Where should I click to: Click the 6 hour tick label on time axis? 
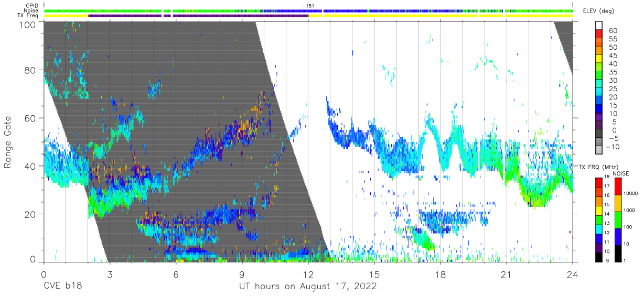176,274
